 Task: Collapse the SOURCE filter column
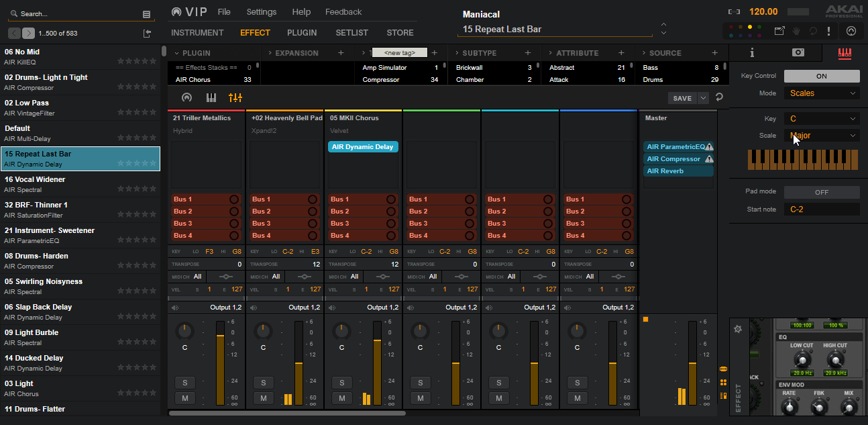[643, 53]
